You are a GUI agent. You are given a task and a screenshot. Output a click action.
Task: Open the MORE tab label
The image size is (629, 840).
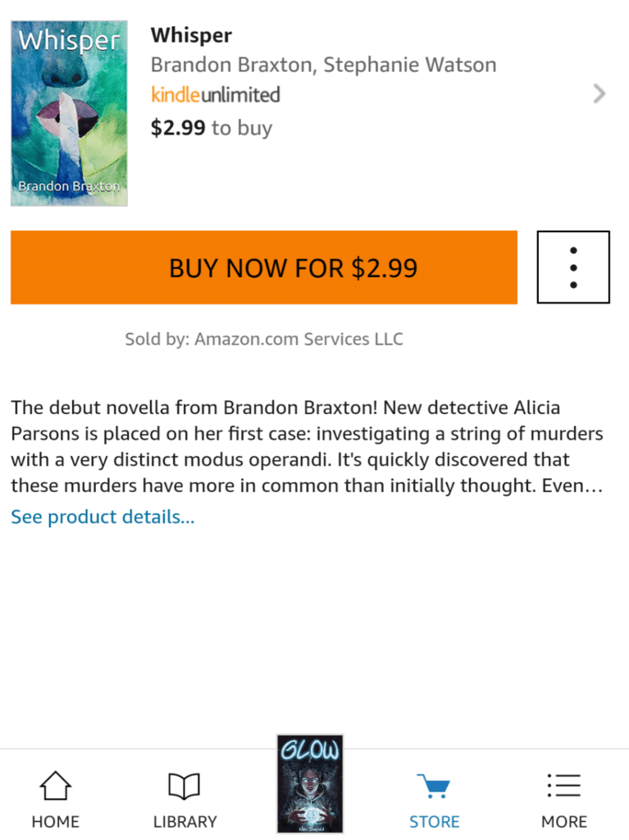click(563, 822)
